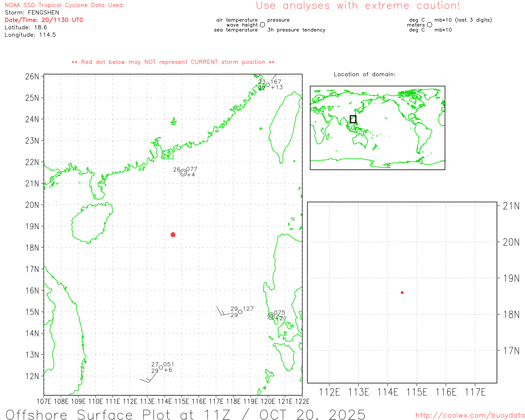Image resolution: width=525 pixels, height=420 pixels.
Task: Select the buoy station marker reading pressure 077
Action: click(x=183, y=173)
